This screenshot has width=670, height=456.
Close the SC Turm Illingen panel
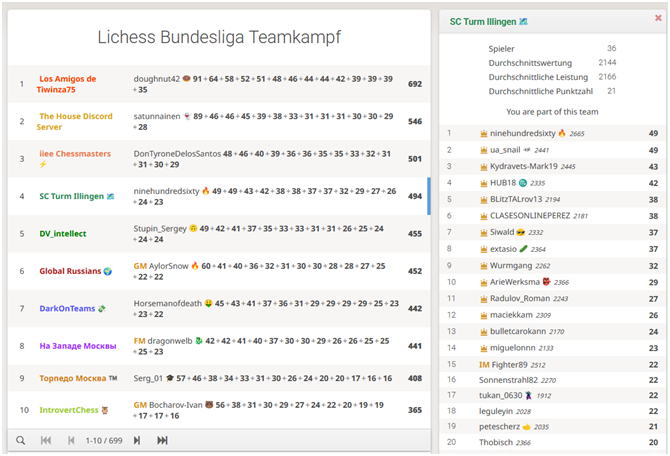654,20
